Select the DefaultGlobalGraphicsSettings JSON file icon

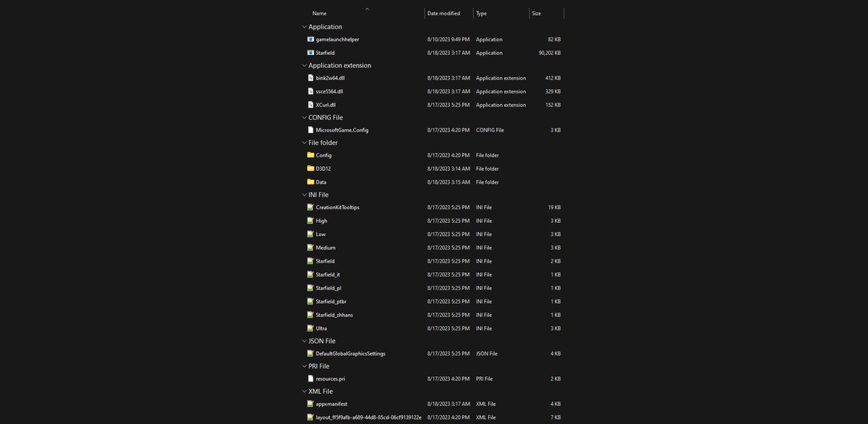[310, 354]
